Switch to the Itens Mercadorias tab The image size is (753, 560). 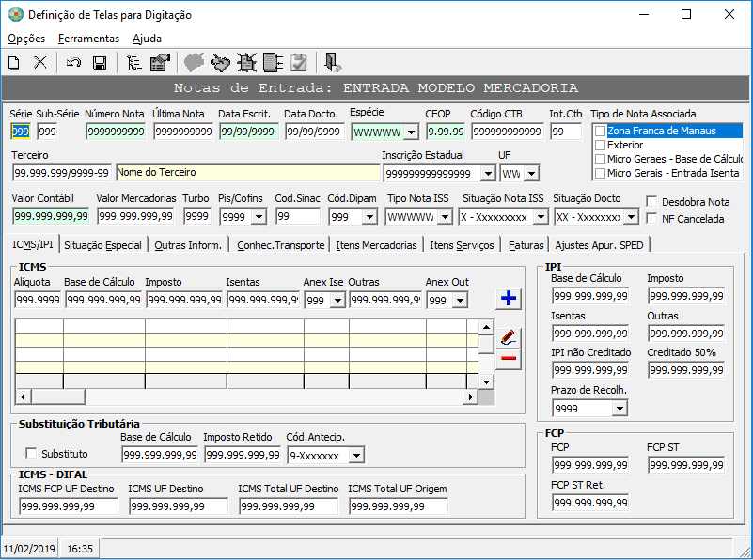pos(376,245)
